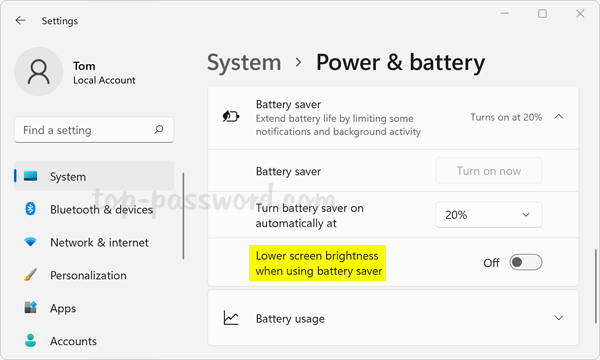Click the Apps icon in sidebar
600x360 pixels.
point(31,307)
